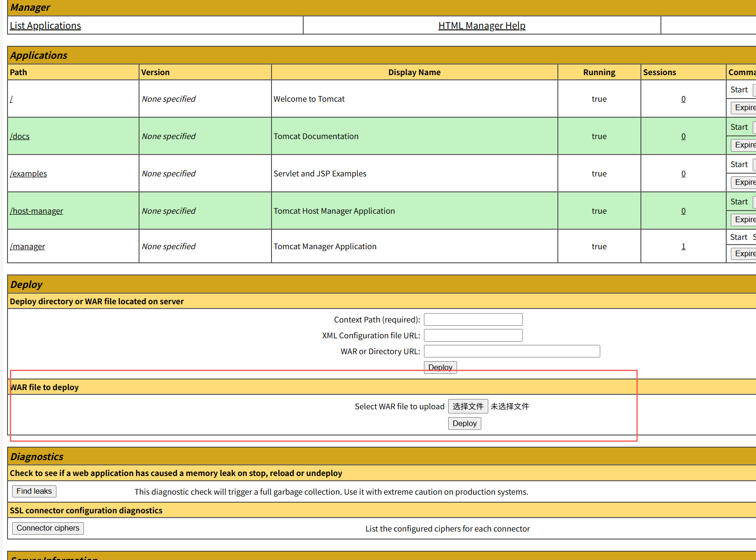
Task: Click the memory leak check heading text
Action: (176, 473)
